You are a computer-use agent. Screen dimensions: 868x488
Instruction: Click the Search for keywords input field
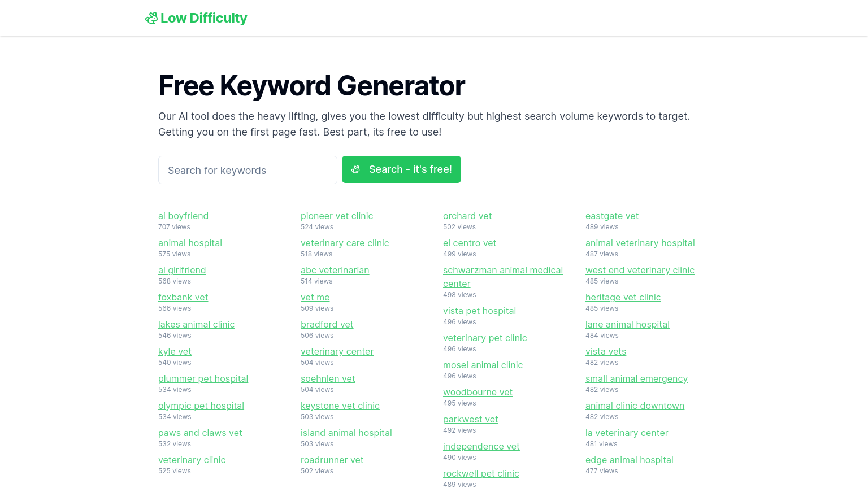pos(248,170)
